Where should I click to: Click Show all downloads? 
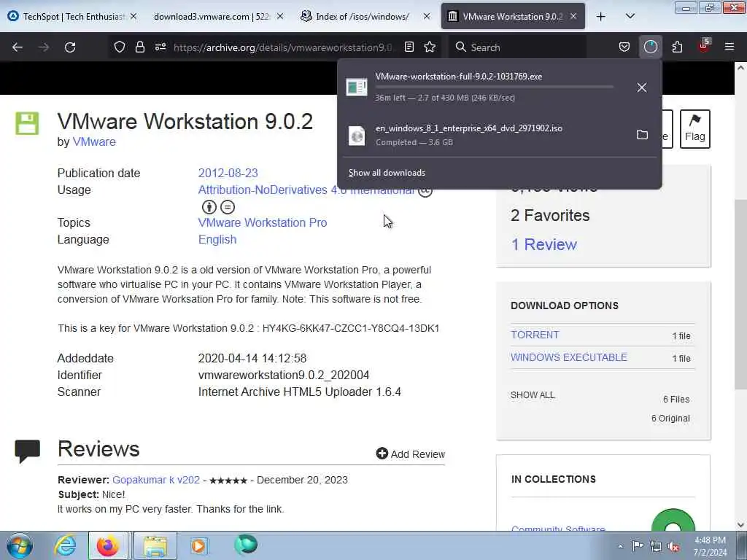[387, 172]
